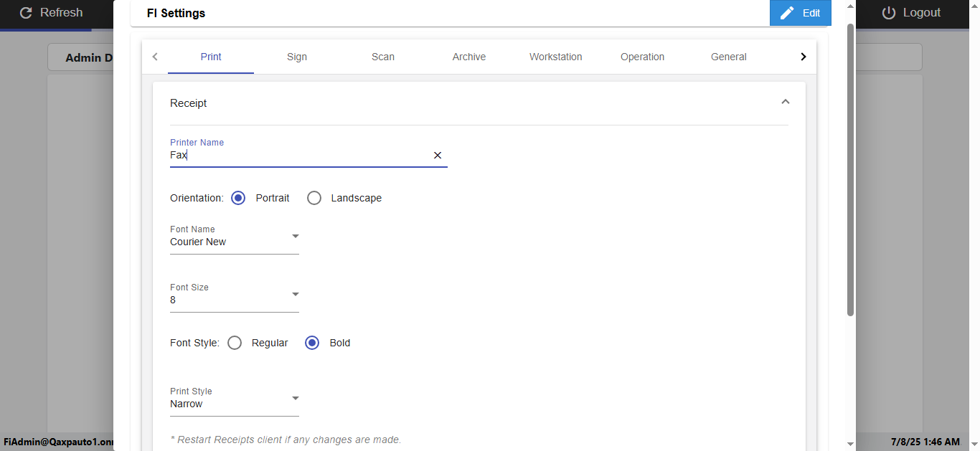Open the Font Name dropdown
The image size is (980, 451).
234,237
